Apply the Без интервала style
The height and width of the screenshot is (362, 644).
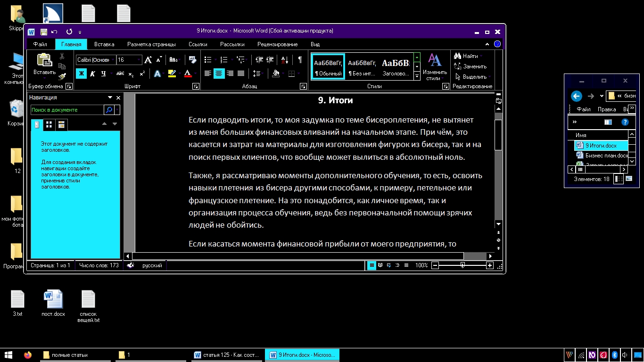point(362,66)
